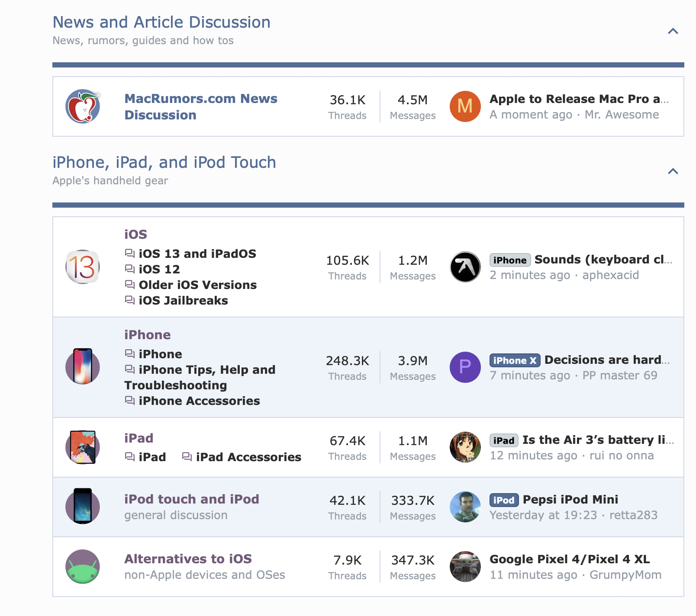Click the chat icon beside iPhone Accessories
This screenshot has width=696, height=616.
click(x=130, y=400)
